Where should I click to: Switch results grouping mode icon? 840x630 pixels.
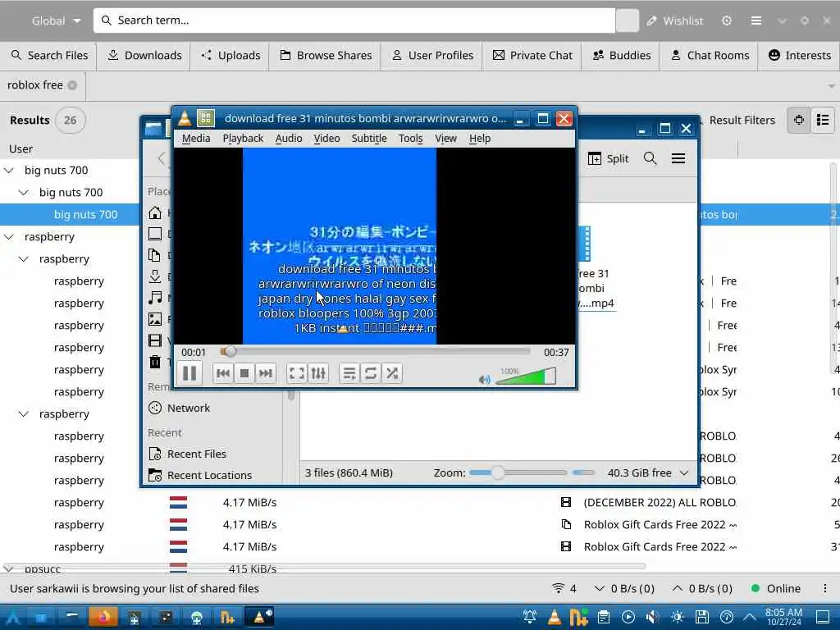[x=823, y=120]
